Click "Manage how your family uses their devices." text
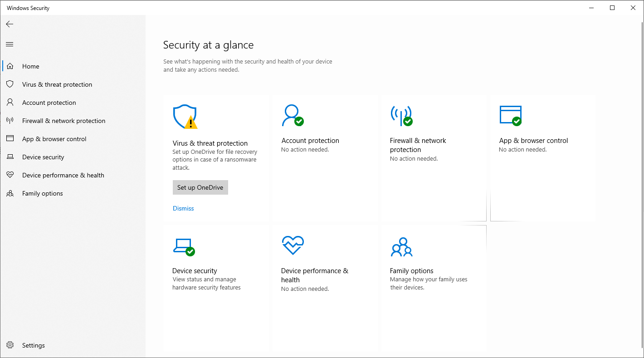 coord(429,284)
